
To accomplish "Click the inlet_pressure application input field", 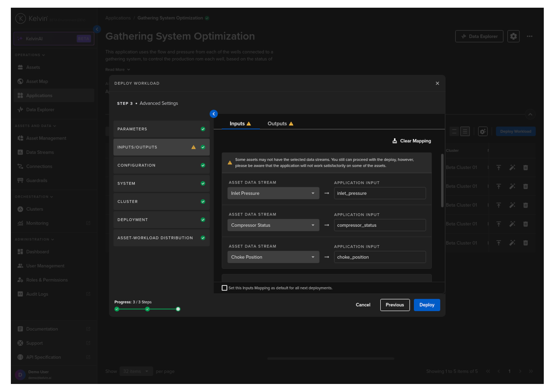I will point(380,193).
